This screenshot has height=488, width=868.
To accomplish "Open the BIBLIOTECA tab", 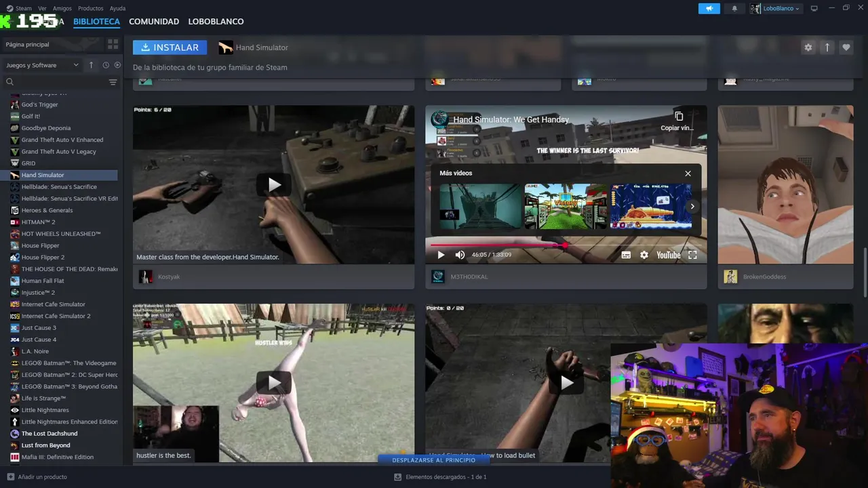I will 96,22.
